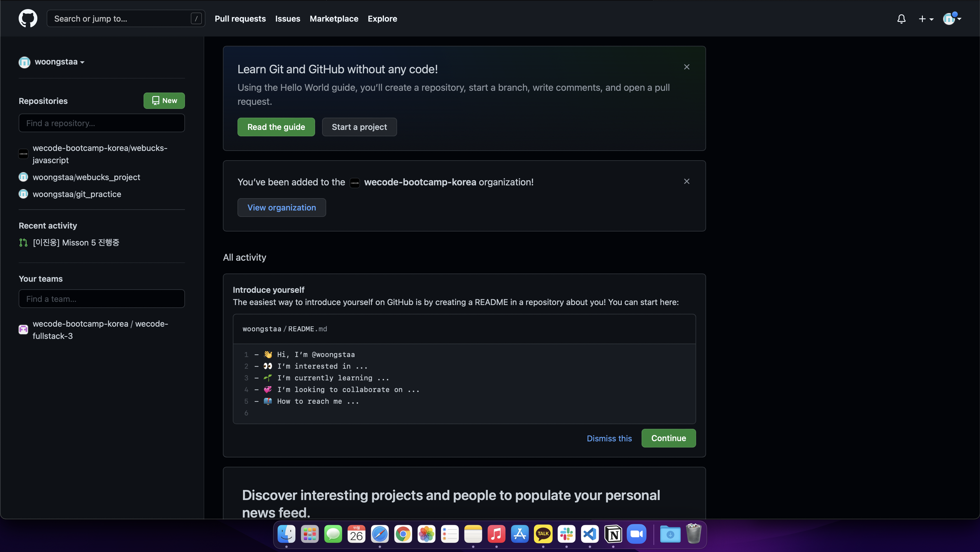Open Photos from the dock
980x552 pixels.
click(426, 534)
